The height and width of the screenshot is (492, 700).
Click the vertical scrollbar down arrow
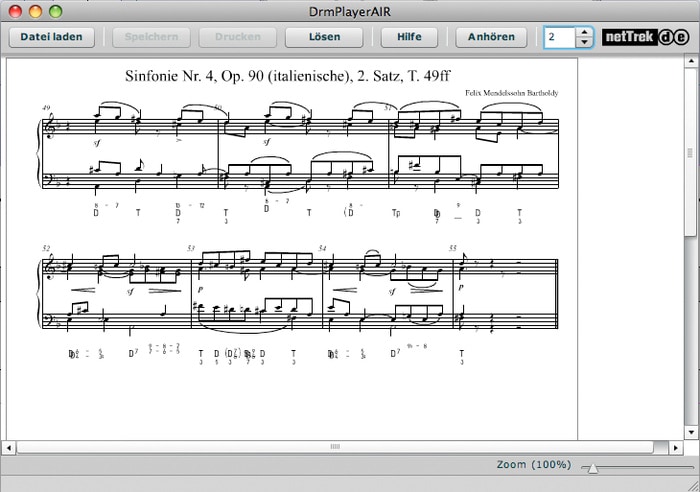coord(691,432)
